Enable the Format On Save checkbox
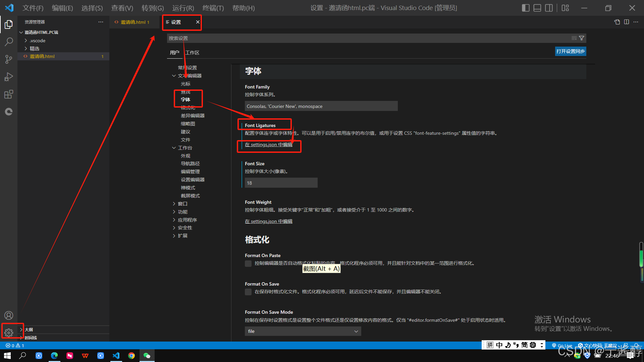This screenshot has width=644, height=362. [248, 292]
